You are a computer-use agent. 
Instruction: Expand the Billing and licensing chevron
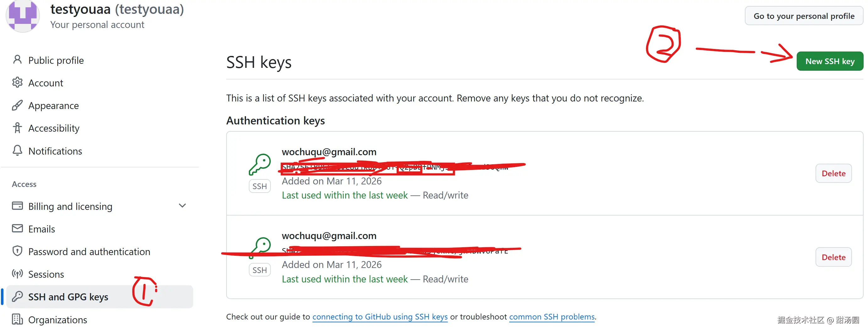click(182, 206)
